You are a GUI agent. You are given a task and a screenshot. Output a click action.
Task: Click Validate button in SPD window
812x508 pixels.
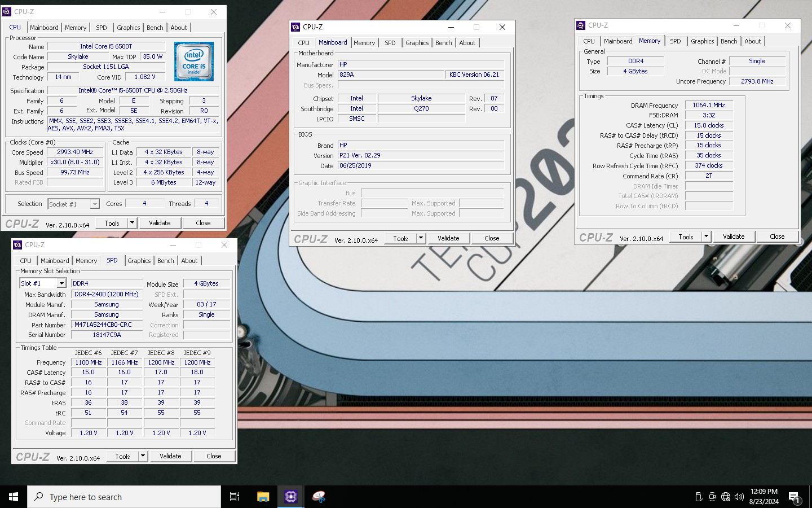[170, 456]
